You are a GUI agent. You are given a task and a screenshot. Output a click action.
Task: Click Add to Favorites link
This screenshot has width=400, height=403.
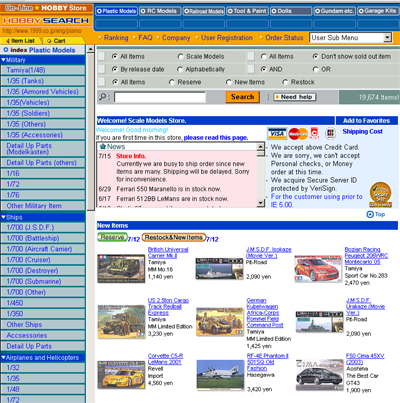click(366, 121)
